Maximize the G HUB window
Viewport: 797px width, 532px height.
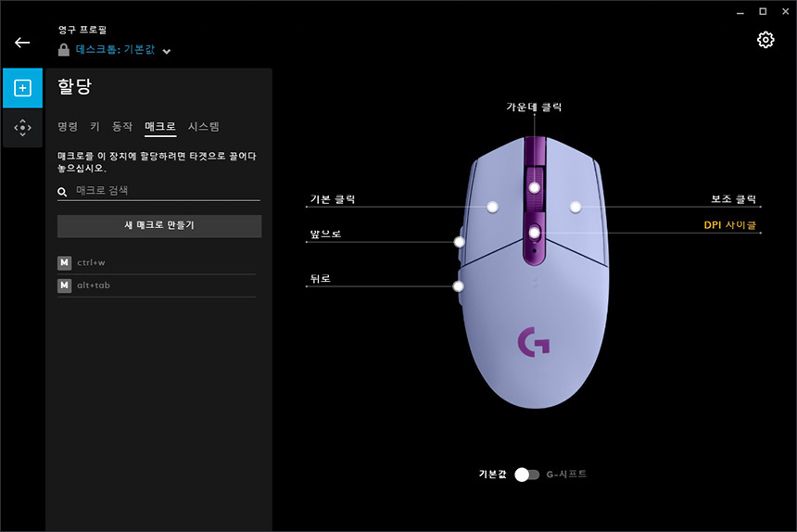pos(763,11)
